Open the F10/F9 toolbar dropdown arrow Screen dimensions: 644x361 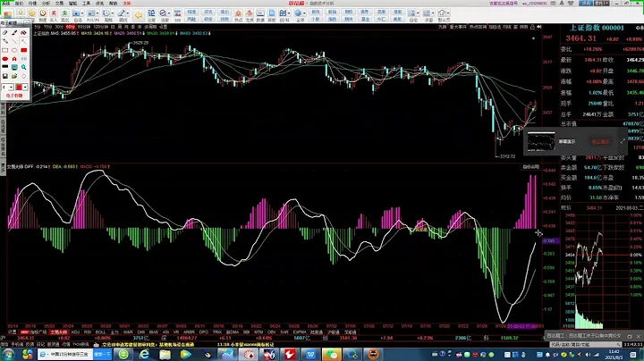(x=97, y=13)
